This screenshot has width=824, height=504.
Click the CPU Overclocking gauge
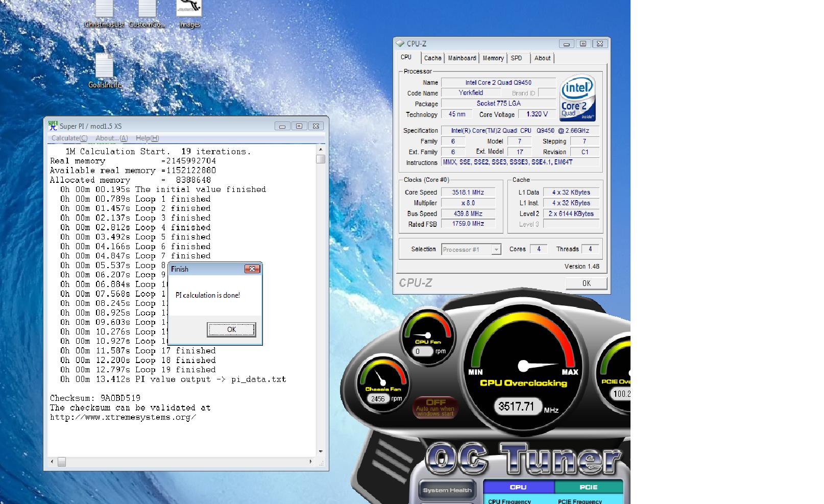(523, 367)
